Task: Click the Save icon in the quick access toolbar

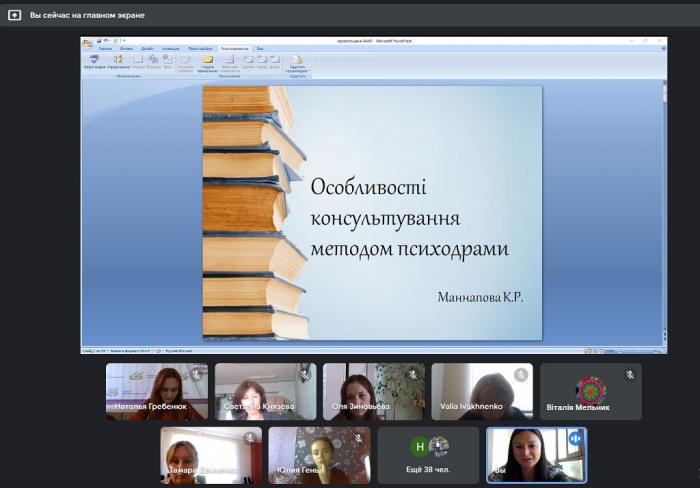Action: 99,41
